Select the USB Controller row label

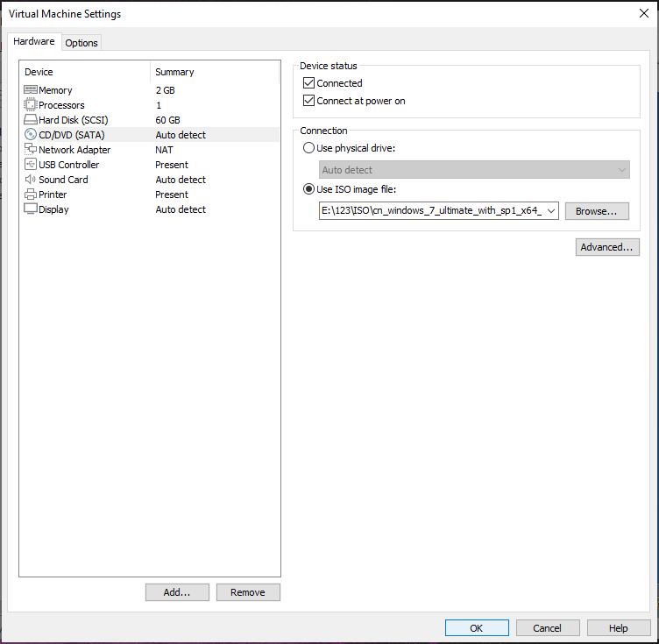tap(69, 165)
